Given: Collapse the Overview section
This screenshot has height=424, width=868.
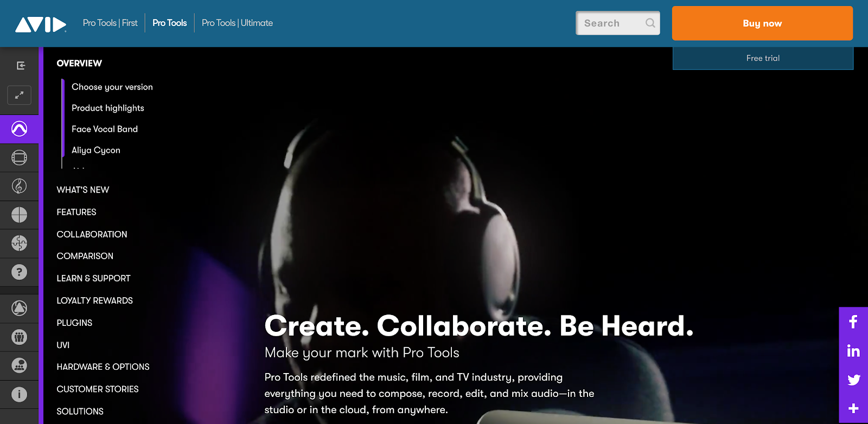Looking at the screenshot, I should [79, 63].
